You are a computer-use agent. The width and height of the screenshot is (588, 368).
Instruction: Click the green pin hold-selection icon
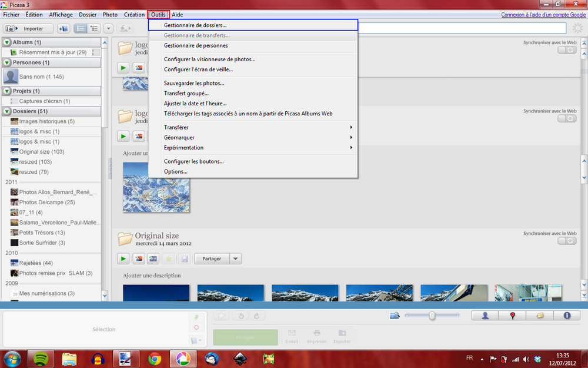(196, 317)
